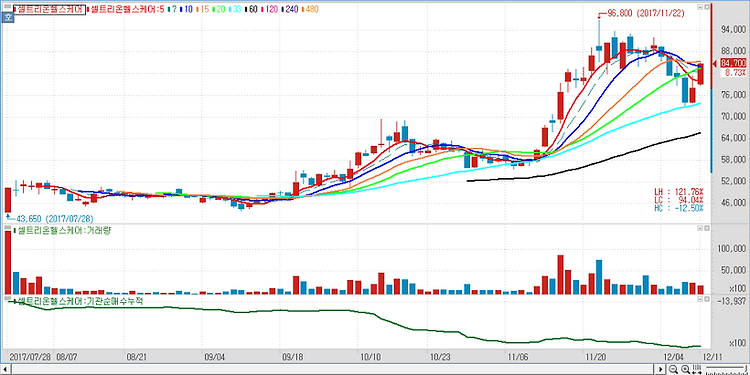The image size is (750, 375).
Task: Click the 8.73% change label
Action: [x=736, y=72]
